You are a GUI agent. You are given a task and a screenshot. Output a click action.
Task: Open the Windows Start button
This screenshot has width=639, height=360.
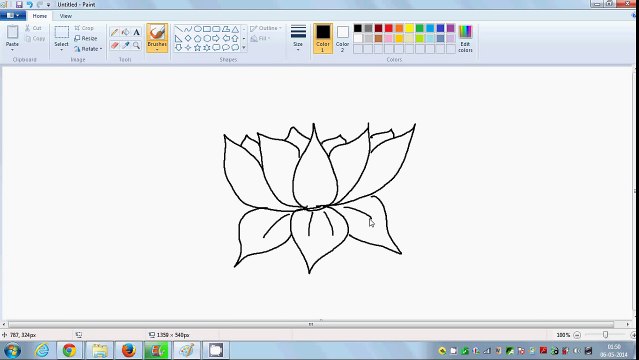[12, 350]
